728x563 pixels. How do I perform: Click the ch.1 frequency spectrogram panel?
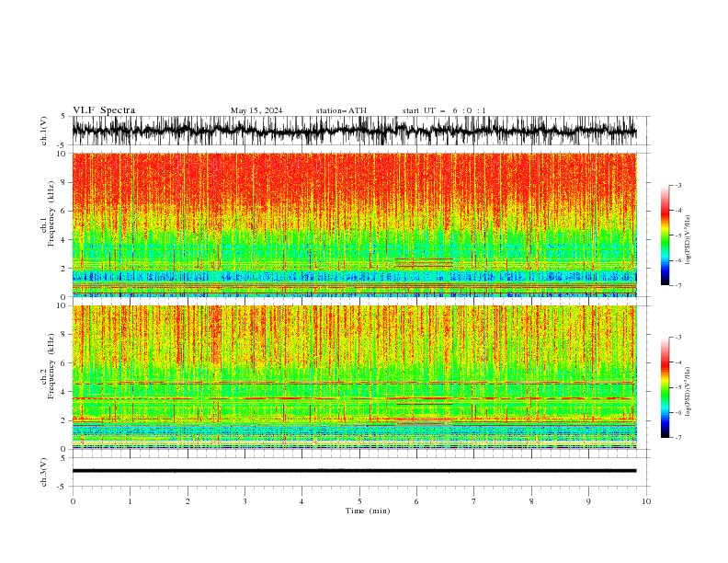355,224
